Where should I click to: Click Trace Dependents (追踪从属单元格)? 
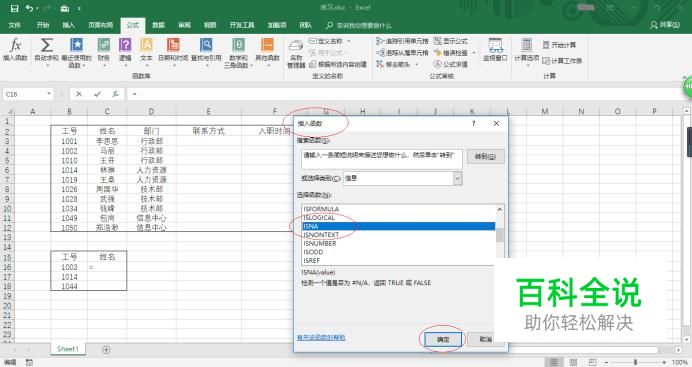click(402, 52)
